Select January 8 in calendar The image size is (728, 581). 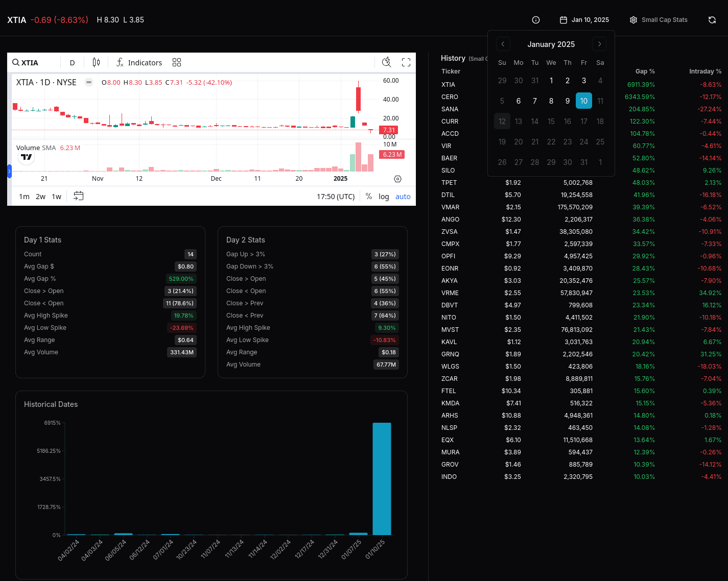click(551, 101)
